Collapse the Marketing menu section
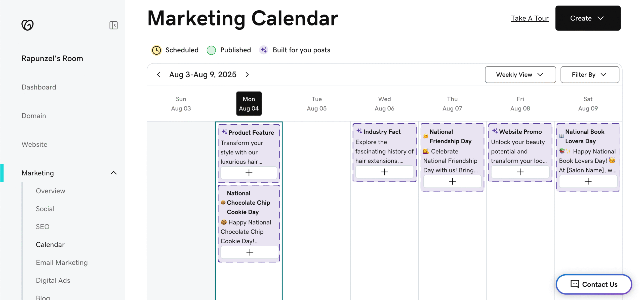Viewport: 644px width, 300px height. [x=113, y=173]
